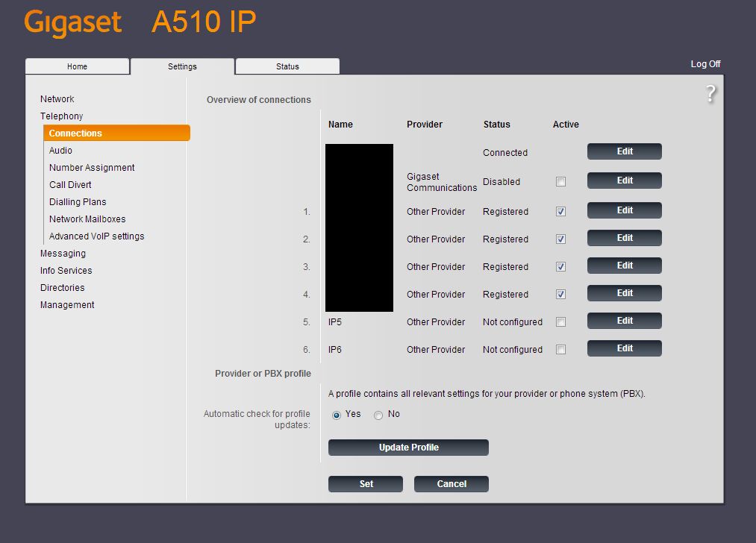Uncheck Active checkbox for connection 1

(x=560, y=212)
